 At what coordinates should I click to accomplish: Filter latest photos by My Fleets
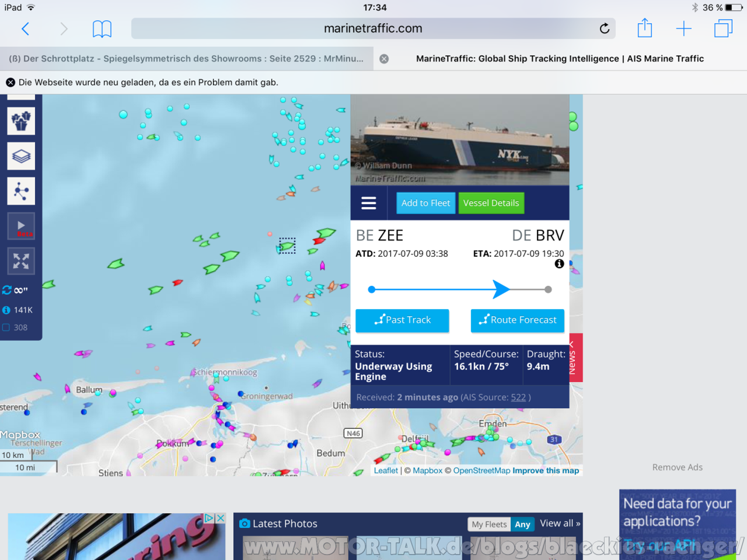[489, 525]
